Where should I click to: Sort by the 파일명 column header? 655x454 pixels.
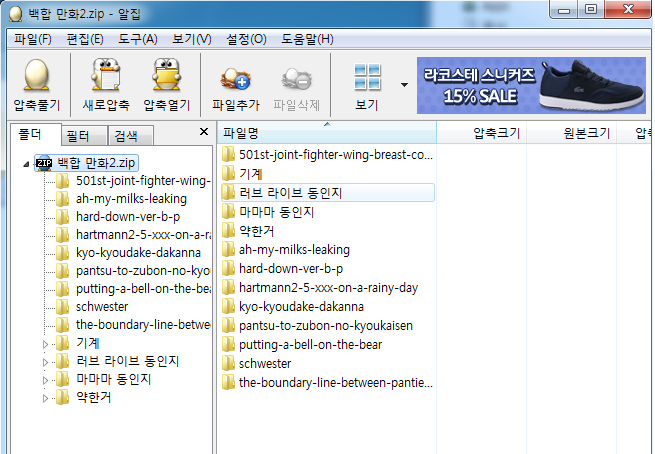[326, 132]
